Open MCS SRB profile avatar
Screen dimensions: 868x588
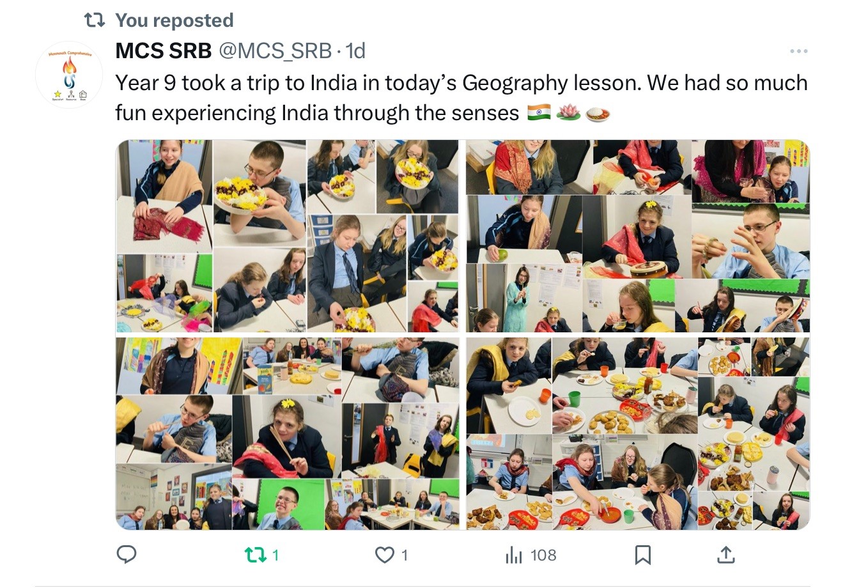tap(69, 75)
